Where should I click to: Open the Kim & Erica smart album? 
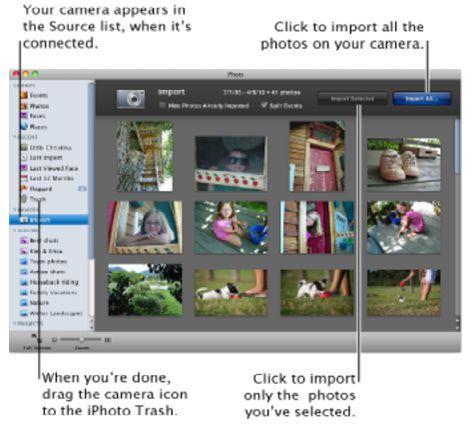click(41, 251)
